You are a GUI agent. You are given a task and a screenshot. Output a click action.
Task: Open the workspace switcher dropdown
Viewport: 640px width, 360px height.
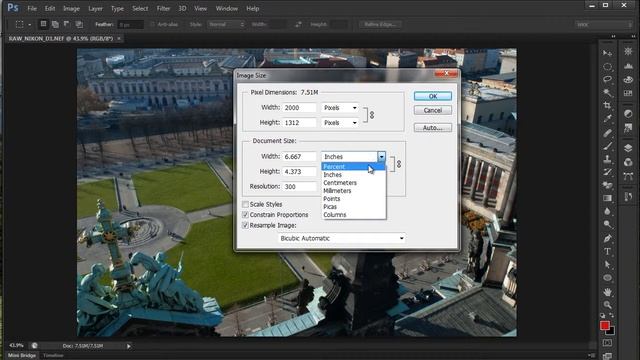[604, 25]
